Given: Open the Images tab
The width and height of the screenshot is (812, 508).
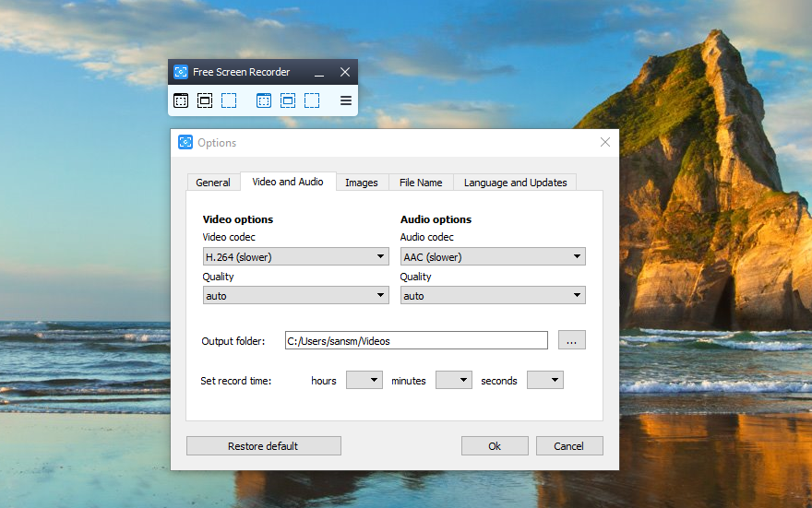Looking at the screenshot, I should [362, 183].
